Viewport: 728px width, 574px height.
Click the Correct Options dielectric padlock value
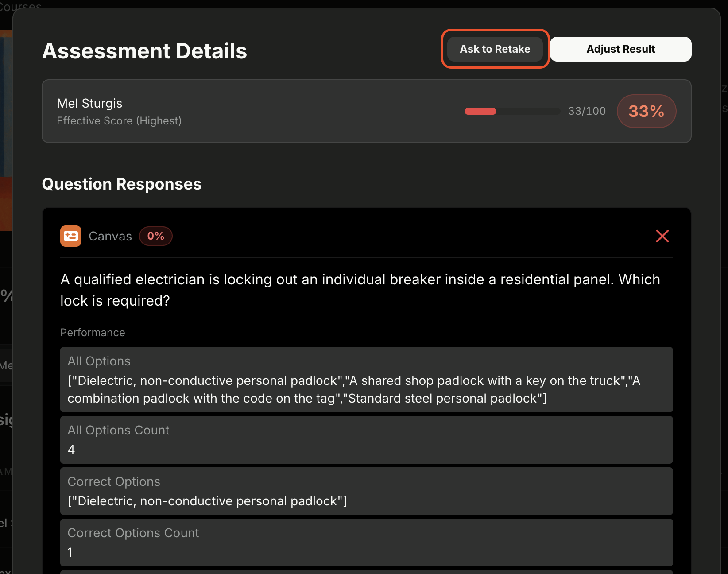(x=207, y=501)
